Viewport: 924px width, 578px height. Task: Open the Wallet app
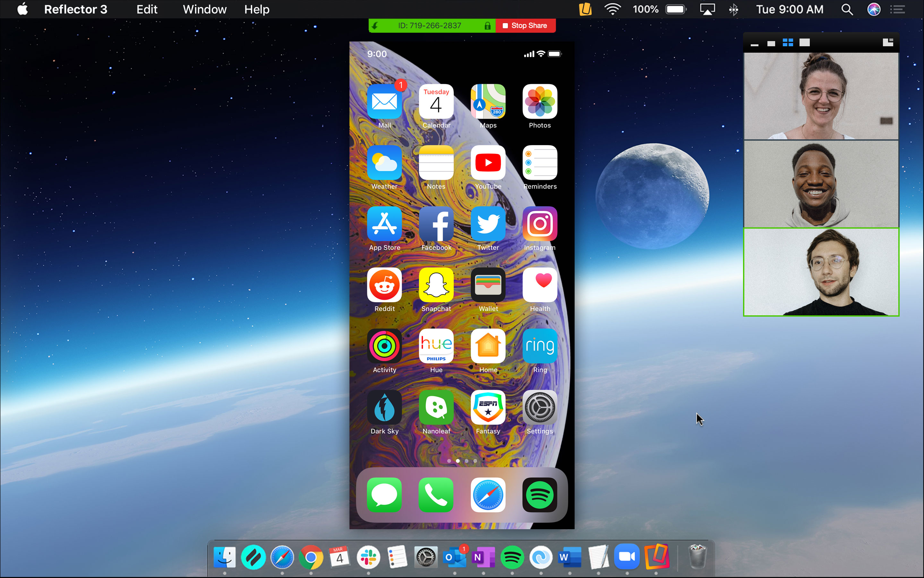click(x=488, y=285)
